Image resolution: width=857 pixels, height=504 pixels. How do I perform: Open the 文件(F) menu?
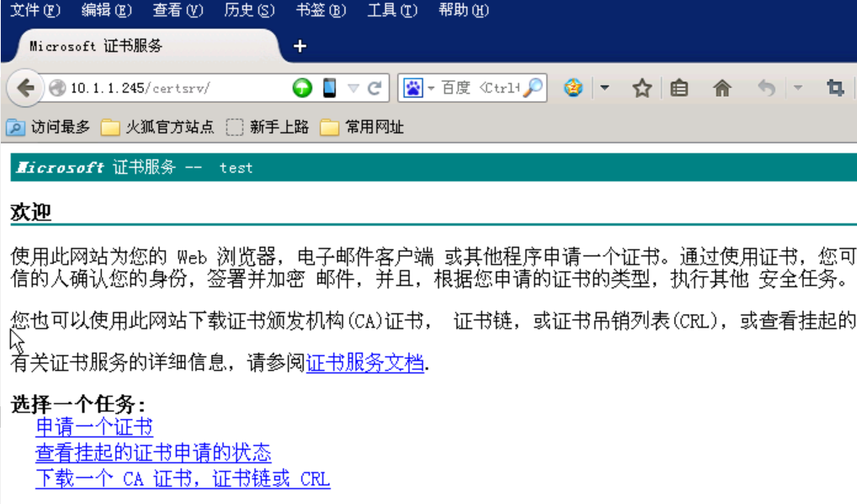34,10
